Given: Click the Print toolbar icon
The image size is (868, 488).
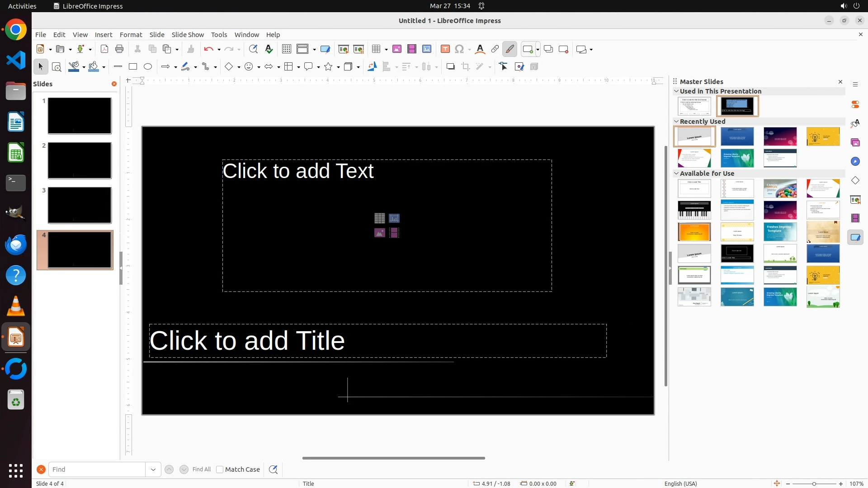Looking at the screenshot, I should click(119, 49).
